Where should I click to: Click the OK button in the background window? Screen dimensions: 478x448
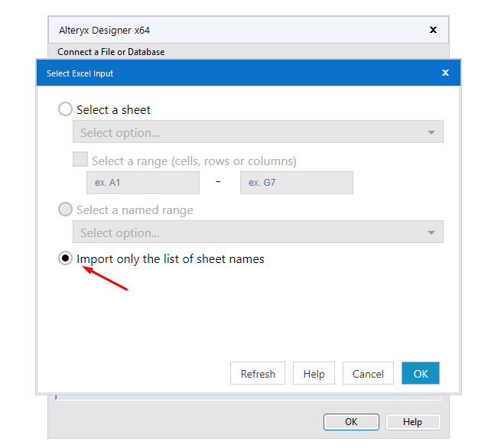[x=351, y=421]
